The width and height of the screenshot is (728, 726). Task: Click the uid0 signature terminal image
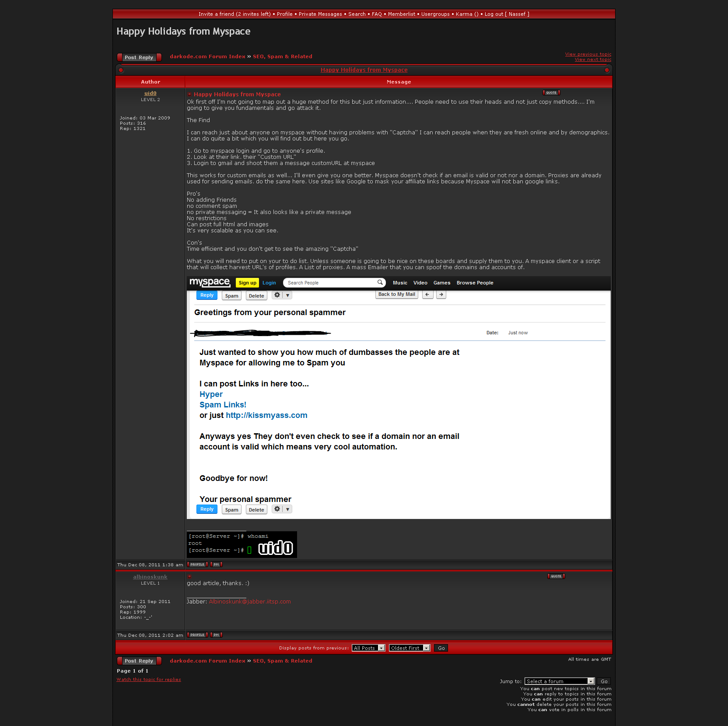click(241, 544)
